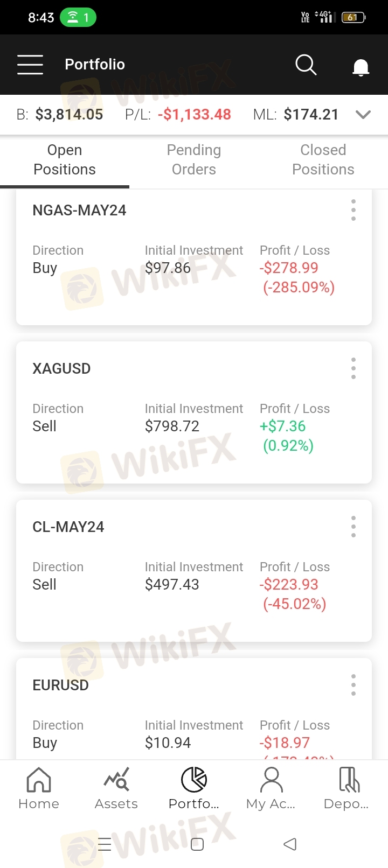Open NGAS-MAY24 position options menu
The width and height of the screenshot is (388, 868).
pos(354,210)
